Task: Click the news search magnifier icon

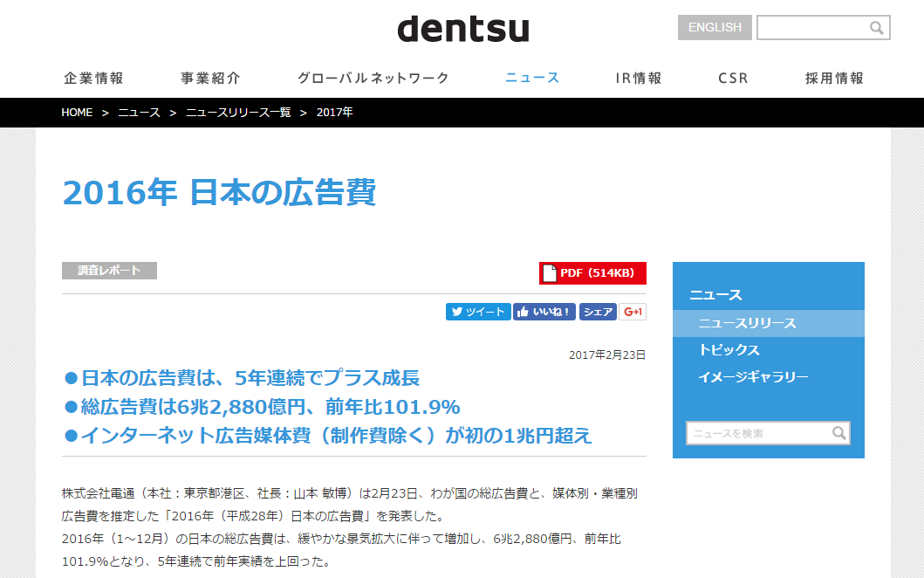Action: tap(839, 433)
